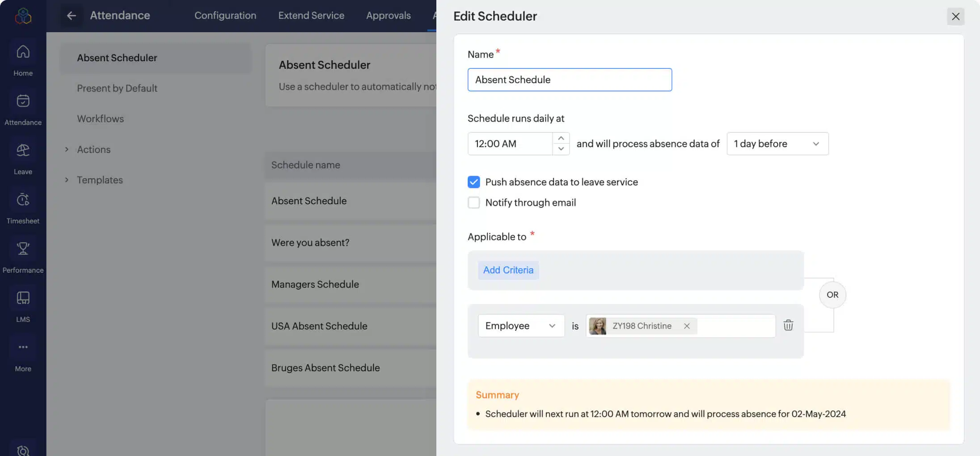This screenshot has width=980, height=456.
Task: Navigate to Home using the sidebar icon
Action: (23, 58)
